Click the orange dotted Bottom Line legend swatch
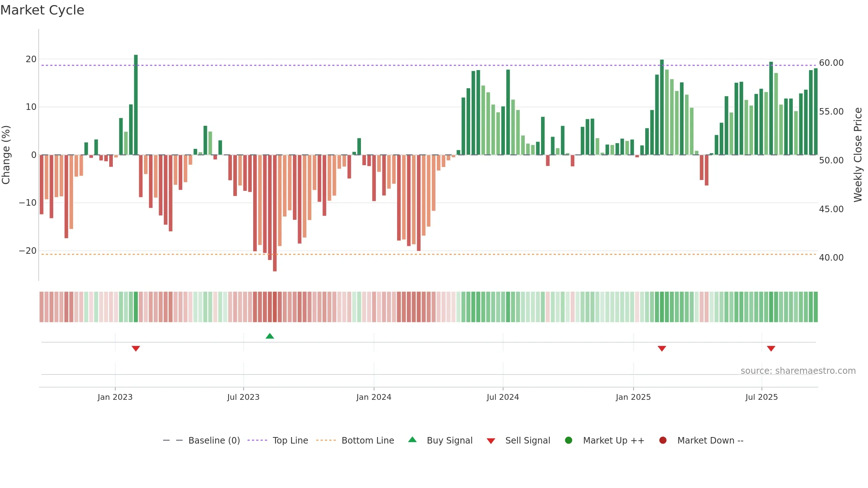 pos(326,440)
